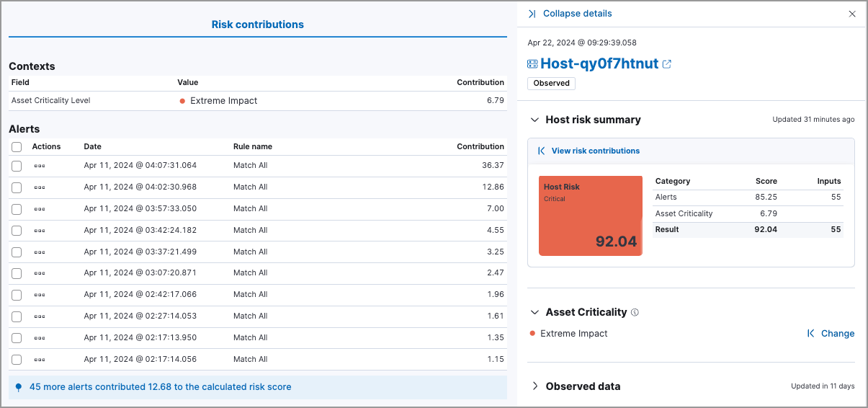Click the 45 more alerts notice
The width and height of the screenshot is (868, 408).
[160, 387]
